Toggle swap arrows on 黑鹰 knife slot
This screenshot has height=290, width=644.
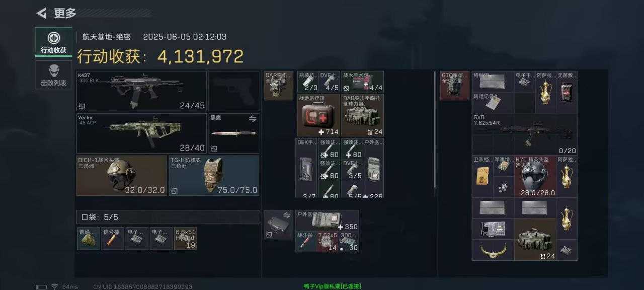[253, 119]
